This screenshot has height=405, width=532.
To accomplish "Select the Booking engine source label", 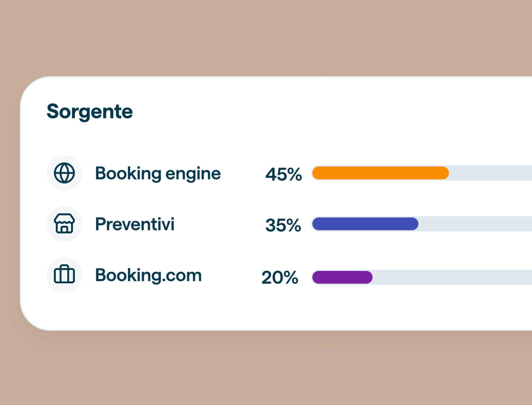I will [x=158, y=173].
